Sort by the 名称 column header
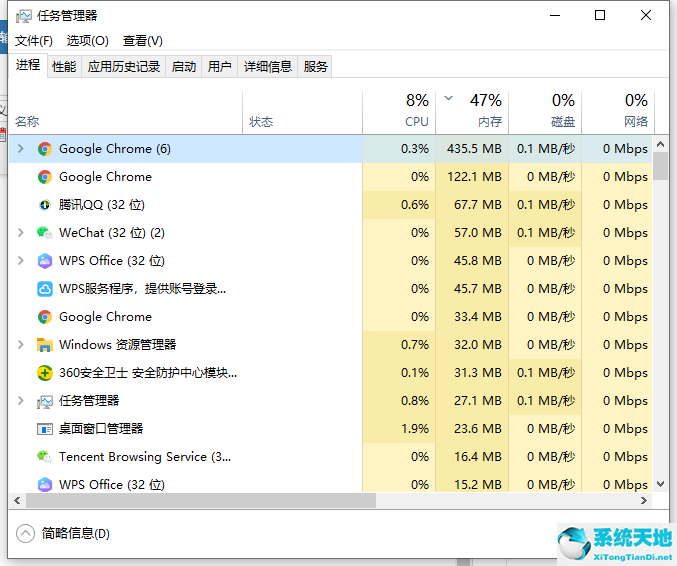Viewport: 677px width, 566px height. pos(125,112)
